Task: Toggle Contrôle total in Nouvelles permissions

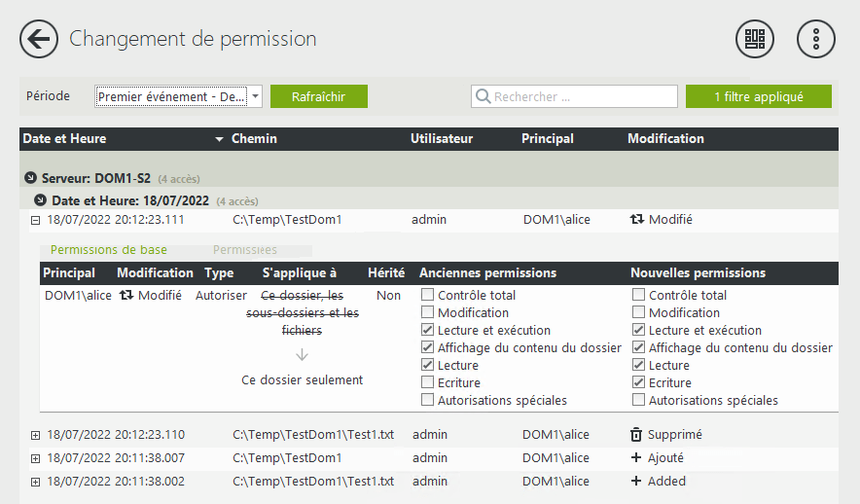Action: coord(638,295)
